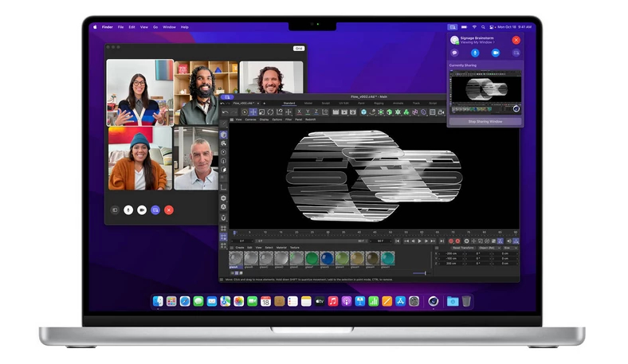
Task: Select the Move tool in Cinema 4D toolbar
Action: pos(253,112)
